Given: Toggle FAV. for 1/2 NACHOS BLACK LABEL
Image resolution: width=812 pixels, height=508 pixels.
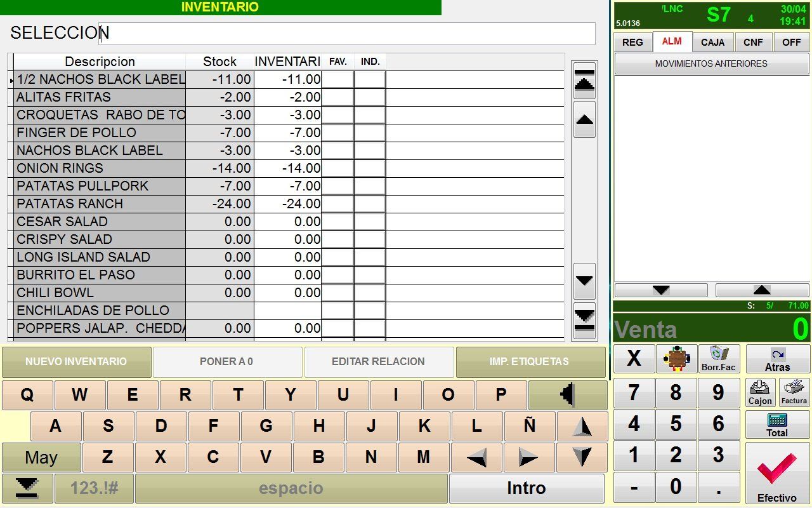Looking at the screenshot, I should coord(337,79).
